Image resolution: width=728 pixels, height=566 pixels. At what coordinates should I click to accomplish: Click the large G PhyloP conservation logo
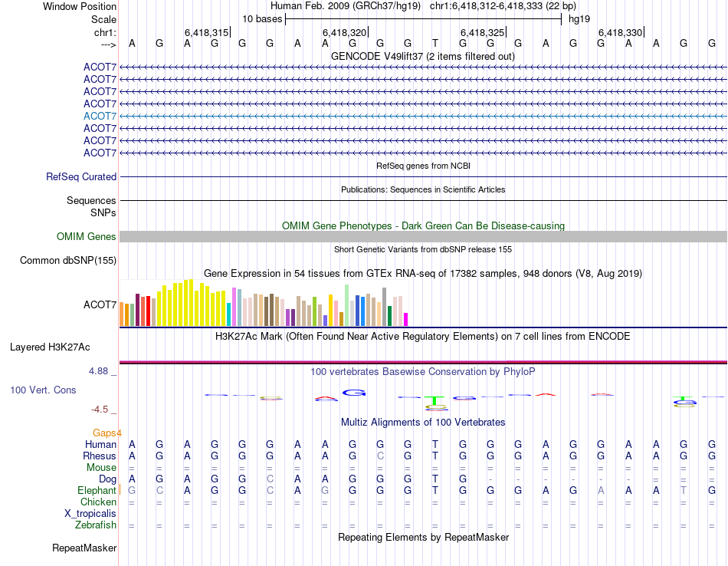354,393
